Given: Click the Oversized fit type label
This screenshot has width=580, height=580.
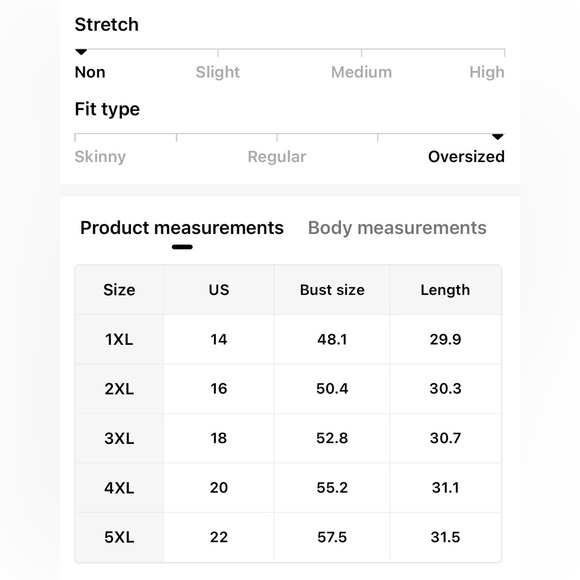Looking at the screenshot, I should point(466,157).
